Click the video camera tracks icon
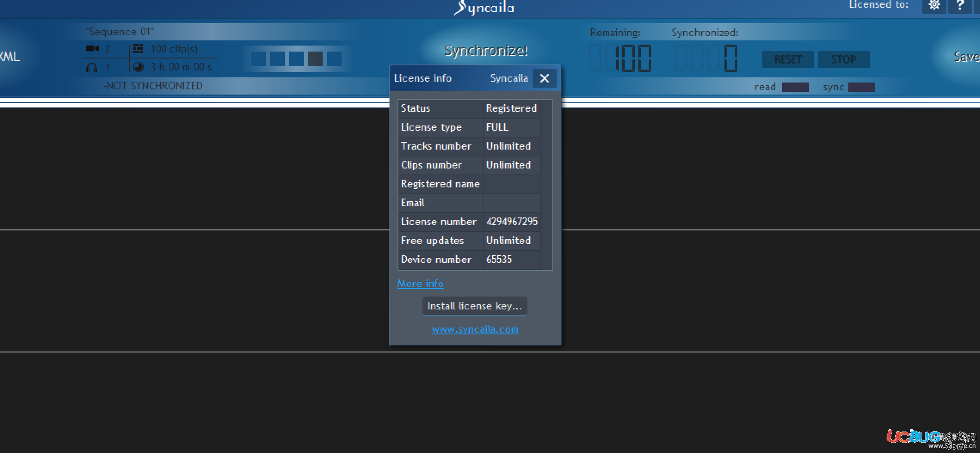980x453 pixels. (x=92, y=49)
